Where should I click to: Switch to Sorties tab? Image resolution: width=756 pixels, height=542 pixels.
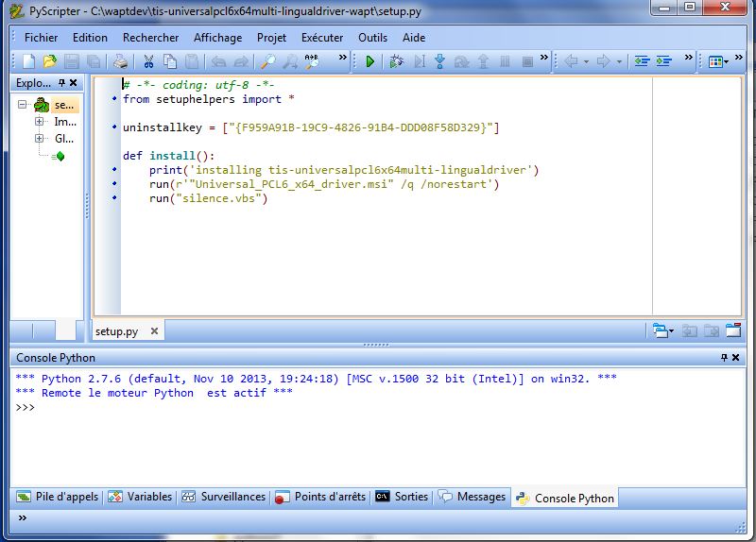coord(402,497)
